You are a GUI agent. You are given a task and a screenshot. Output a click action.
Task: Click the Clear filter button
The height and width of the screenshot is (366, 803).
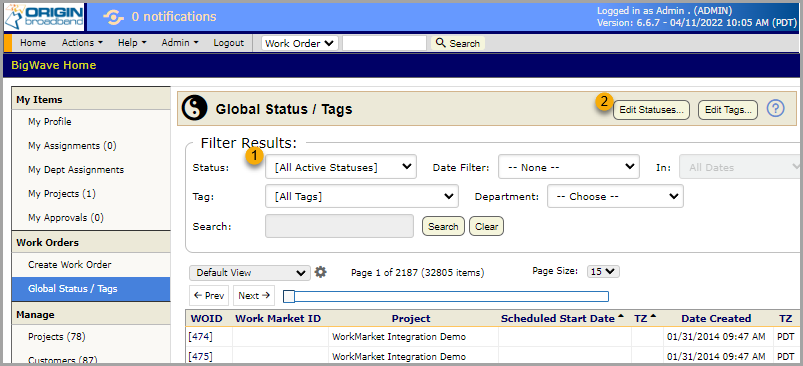coord(487,226)
